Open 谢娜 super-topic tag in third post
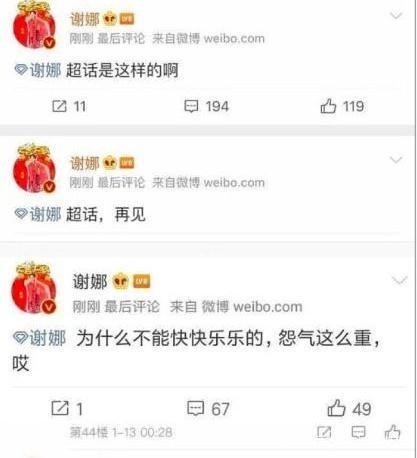This screenshot has height=458, width=417. [39, 338]
